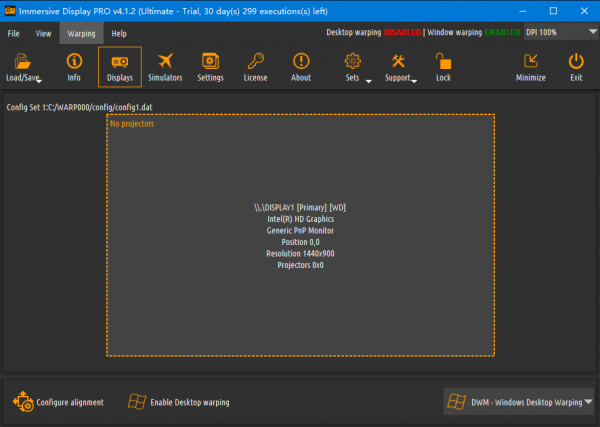The width and height of the screenshot is (600, 427).
Task: Click the Window warping ENABLED status
Action: (x=474, y=33)
